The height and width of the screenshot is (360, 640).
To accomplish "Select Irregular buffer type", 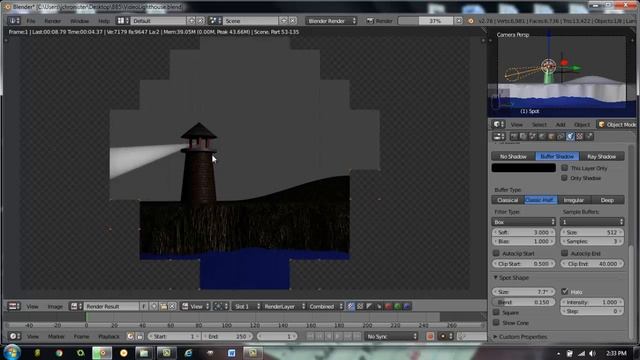I will coord(574,200).
